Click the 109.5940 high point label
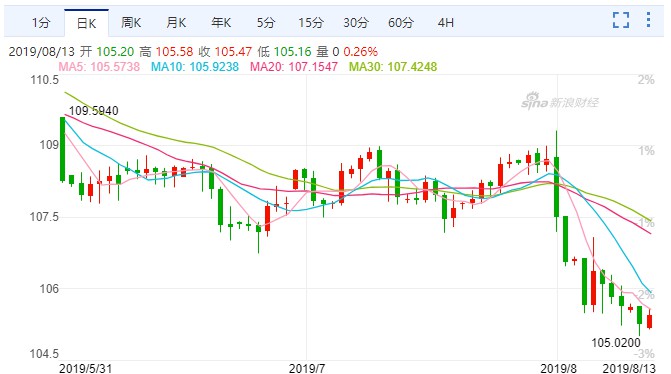 point(93,111)
